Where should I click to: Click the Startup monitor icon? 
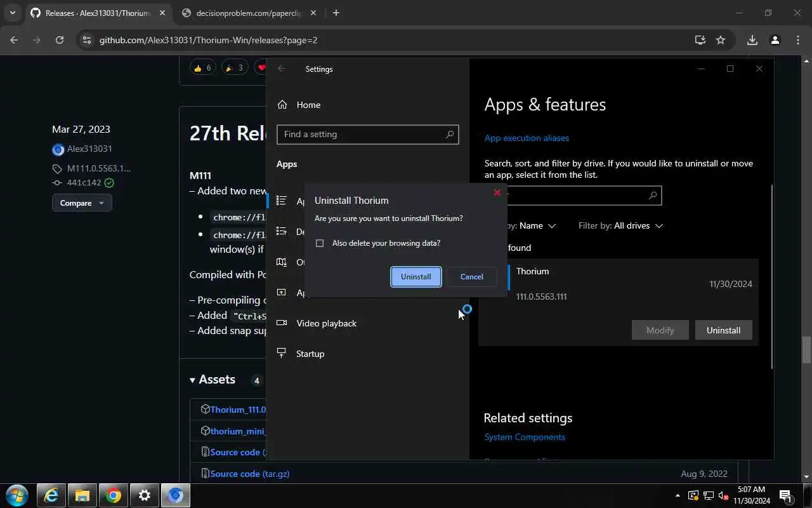pyautogui.click(x=282, y=354)
